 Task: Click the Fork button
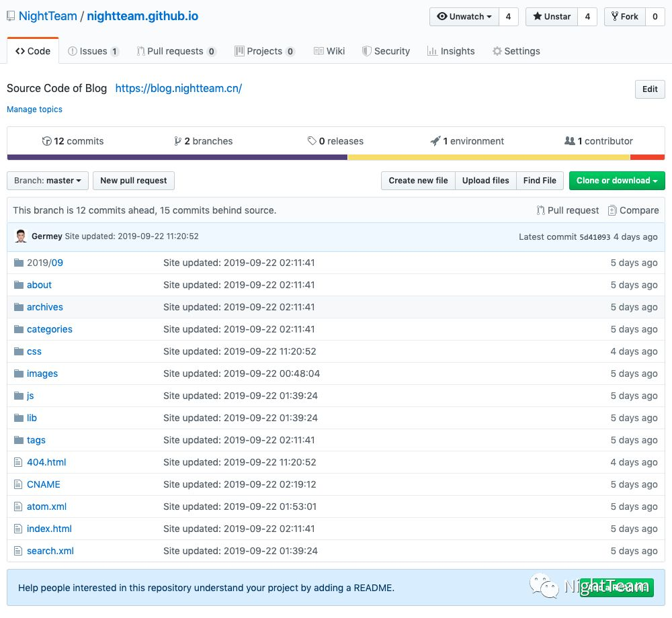tap(625, 17)
